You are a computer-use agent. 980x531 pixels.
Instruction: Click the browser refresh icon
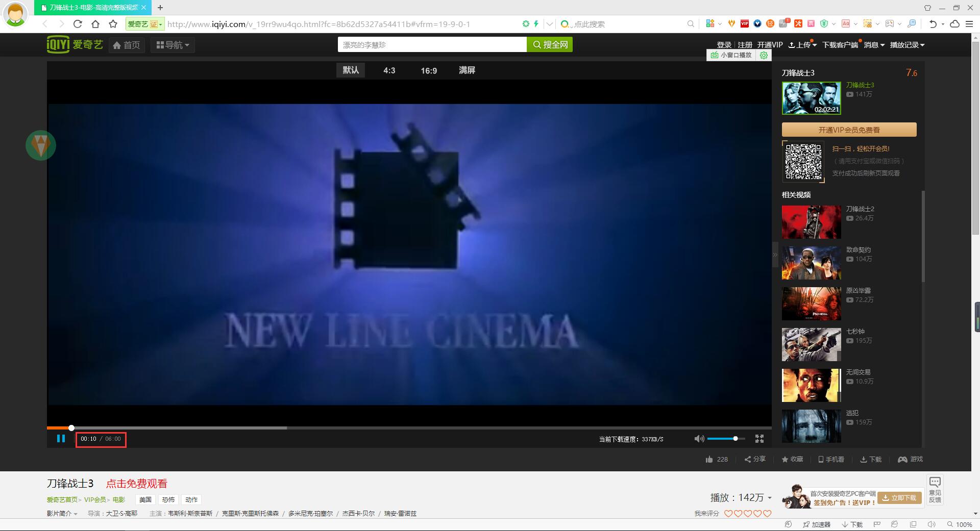coord(78,24)
